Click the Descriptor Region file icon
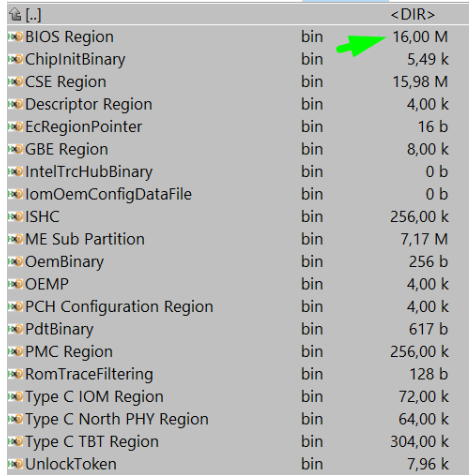Screen dimensions: 469x475 (x=15, y=104)
